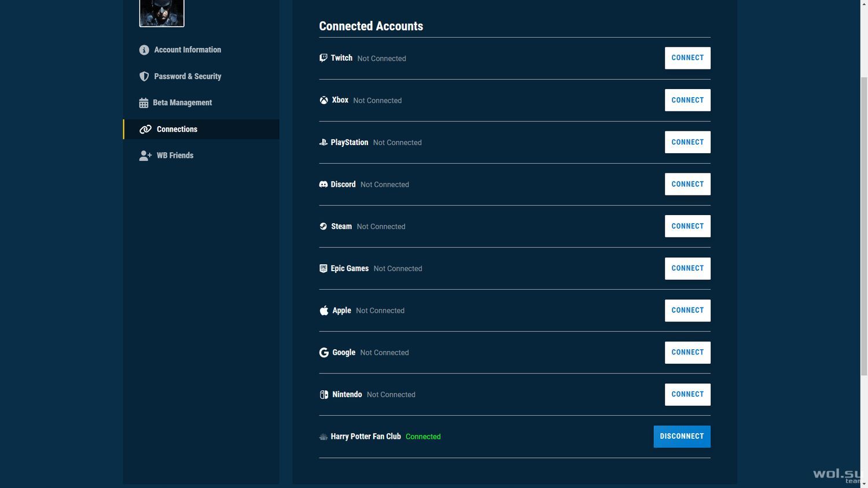
Task: Click the profile avatar thumbnail
Action: 162,13
